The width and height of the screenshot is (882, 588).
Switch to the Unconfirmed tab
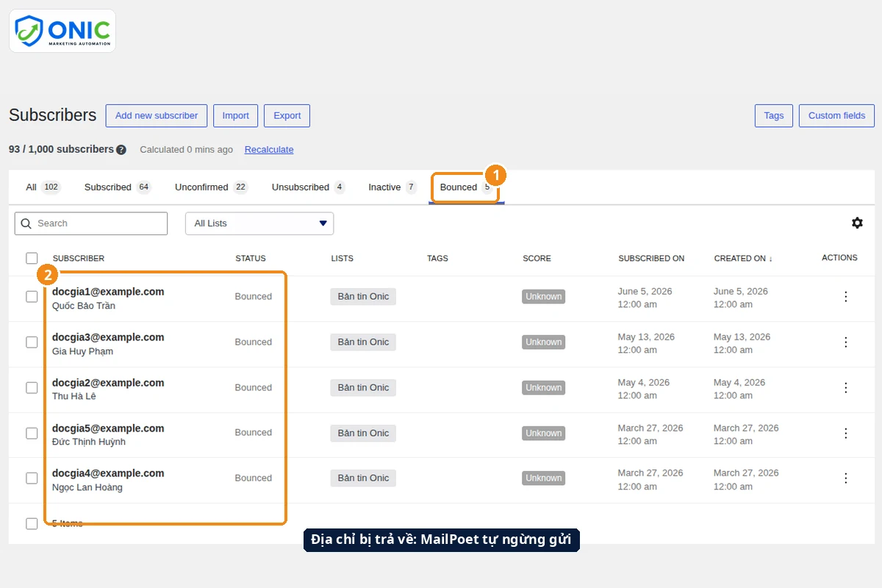[212, 187]
